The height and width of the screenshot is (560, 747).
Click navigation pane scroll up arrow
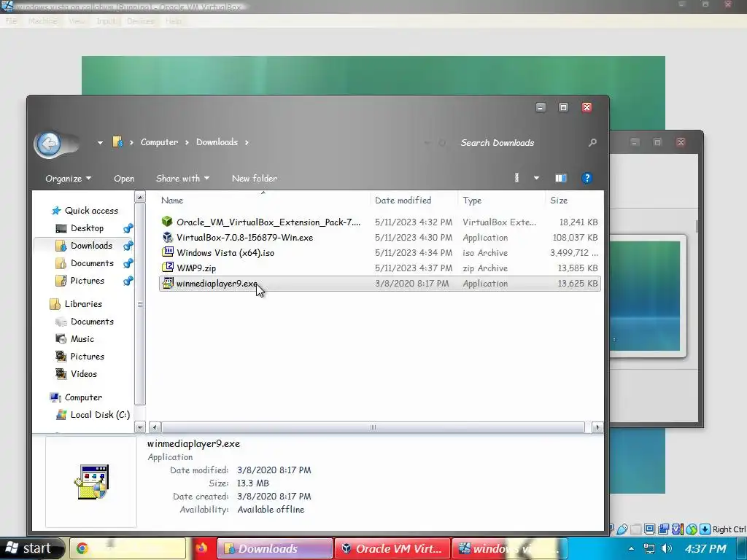tap(140, 197)
